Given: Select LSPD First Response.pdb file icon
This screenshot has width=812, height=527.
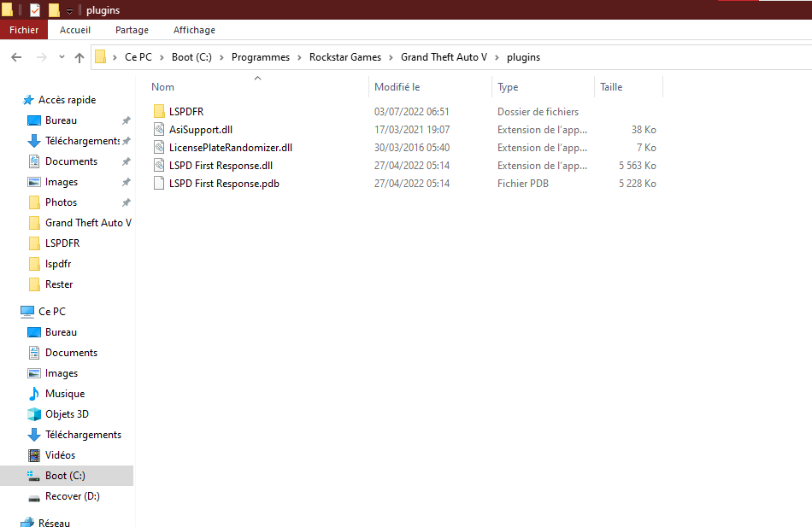Looking at the screenshot, I should tap(159, 184).
